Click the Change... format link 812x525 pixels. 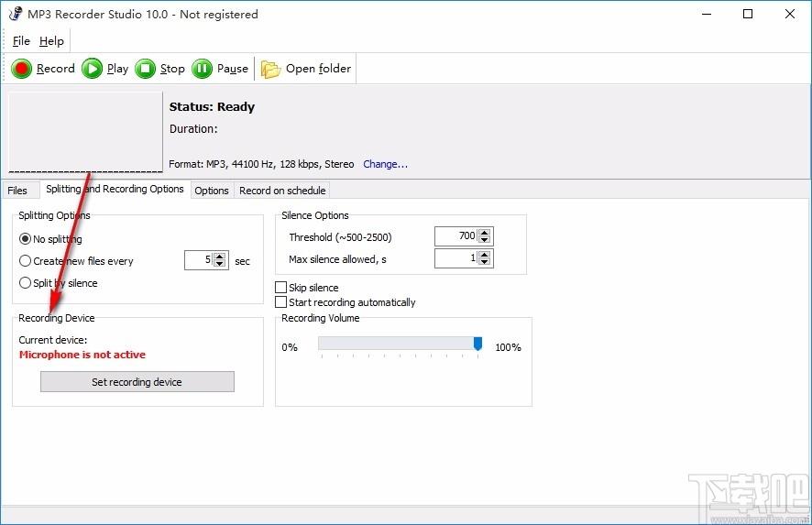point(385,164)
